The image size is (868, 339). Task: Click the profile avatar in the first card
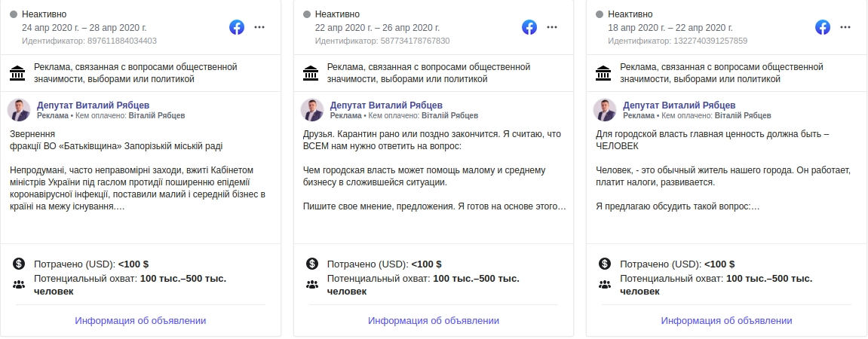coord(19,110)
